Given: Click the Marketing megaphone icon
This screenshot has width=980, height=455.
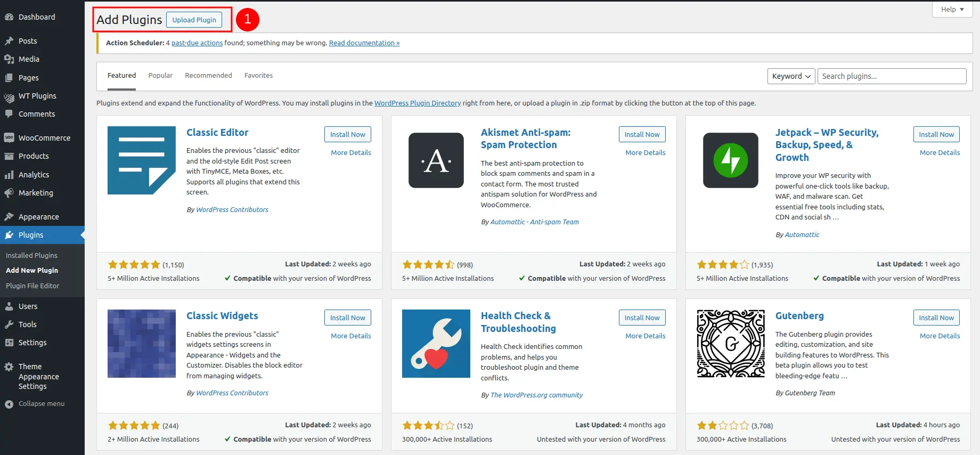Looking at the screenshot, I should [9, 193].
